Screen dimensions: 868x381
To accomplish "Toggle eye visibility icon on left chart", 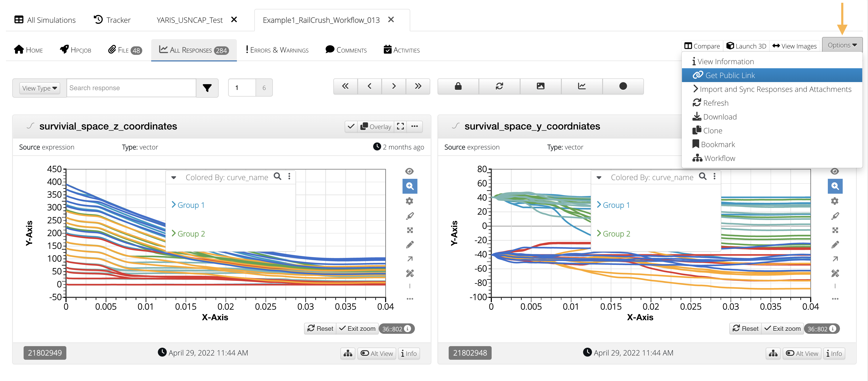I will (x=409, y=171).
